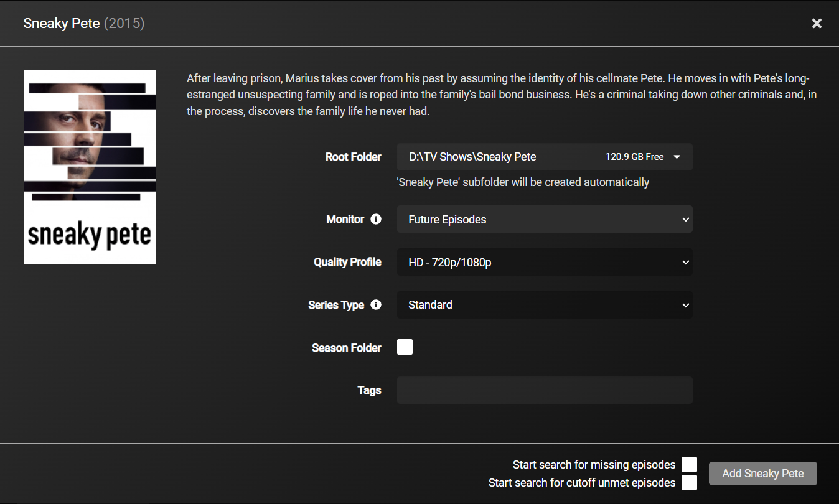839x504 pixels.
Task: Toggle the Season Folder checkbox
Action: click(405, 347)
